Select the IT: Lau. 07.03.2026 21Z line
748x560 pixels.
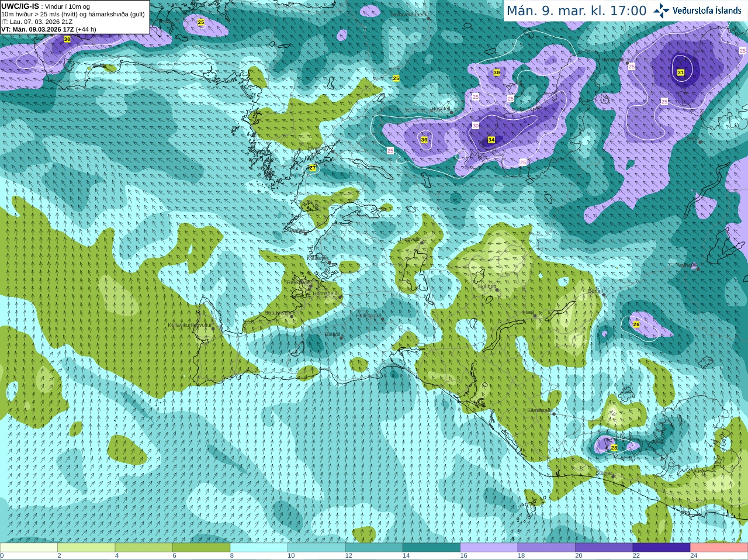click(37, 22)
